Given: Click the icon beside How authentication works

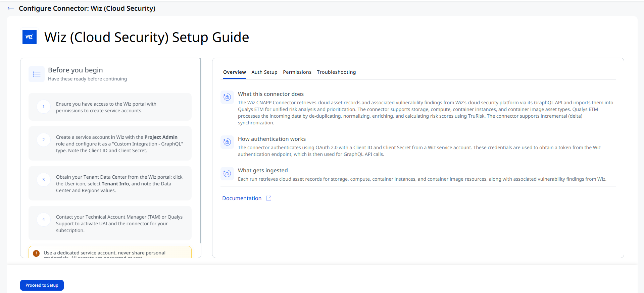Looking at the screenshot, I should [x=227, y=142].
